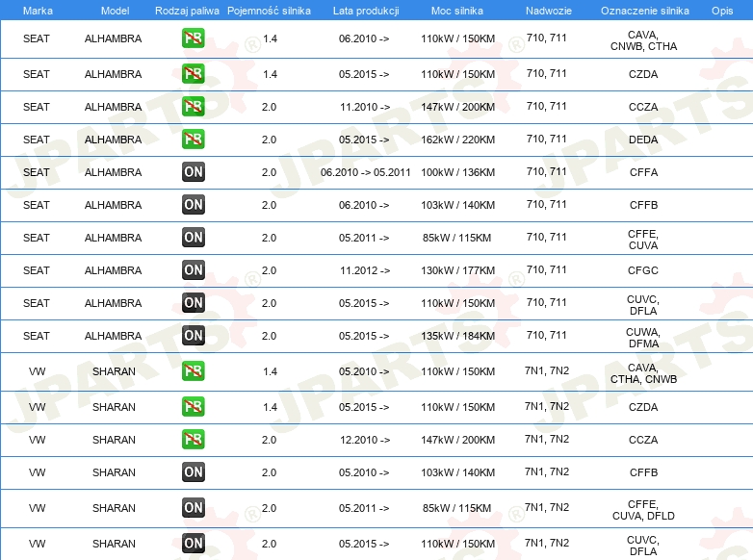Image resolution: width=753 pixels, height=560 pixels.
Task: Click the petrol icon in SEAT CAVA, CNWB row
Action: click(194, 38)
